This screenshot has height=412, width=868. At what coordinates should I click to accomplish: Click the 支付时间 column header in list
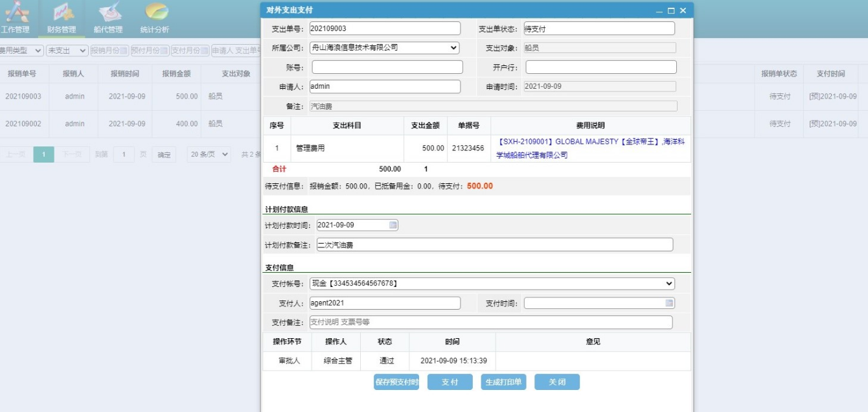tap(831, 74)
